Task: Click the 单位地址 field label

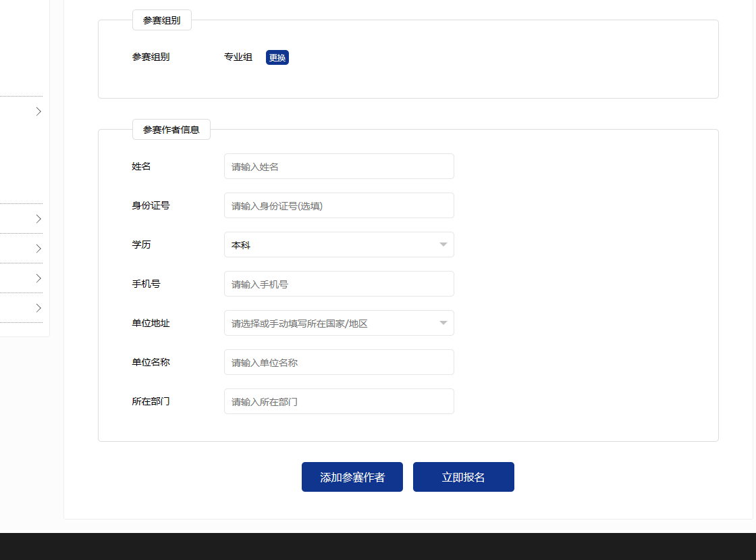Action: click(151, 323)
